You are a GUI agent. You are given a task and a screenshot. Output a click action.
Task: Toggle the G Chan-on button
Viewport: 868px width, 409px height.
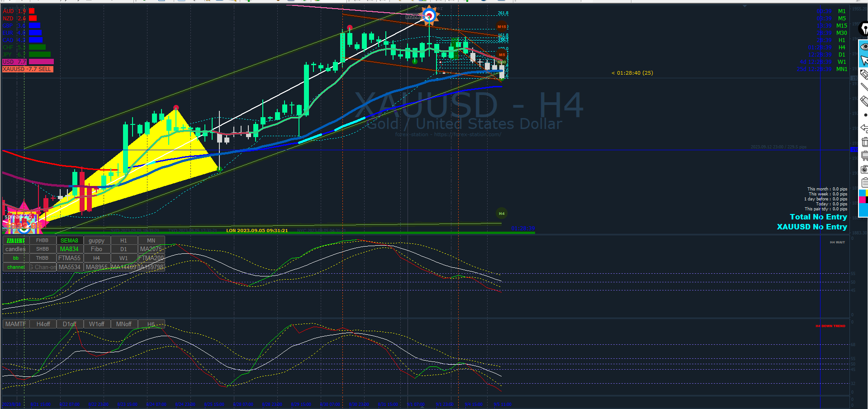tap(43, 267)
